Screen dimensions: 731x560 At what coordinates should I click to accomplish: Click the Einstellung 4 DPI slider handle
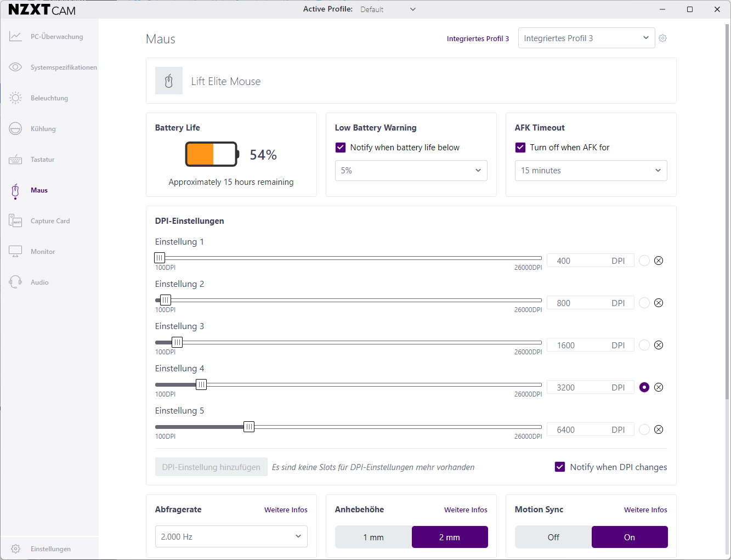(201, 384)
